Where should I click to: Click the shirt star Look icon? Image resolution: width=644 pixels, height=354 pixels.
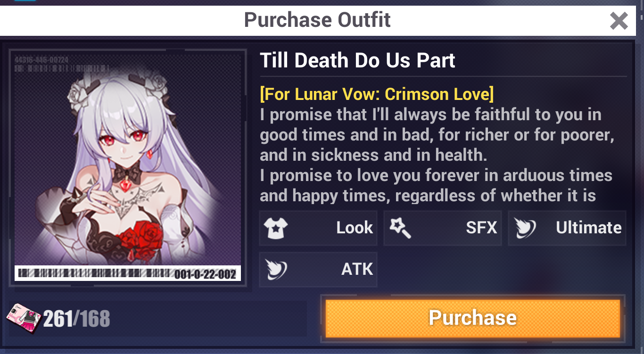[276, 228]
